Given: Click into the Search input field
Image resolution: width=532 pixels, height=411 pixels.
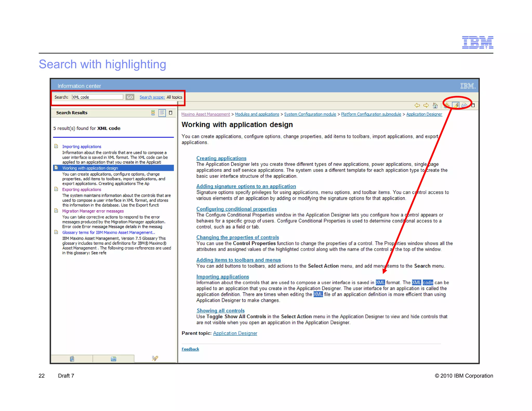Looking at the screenshot, I should click(x=97, y=97).
